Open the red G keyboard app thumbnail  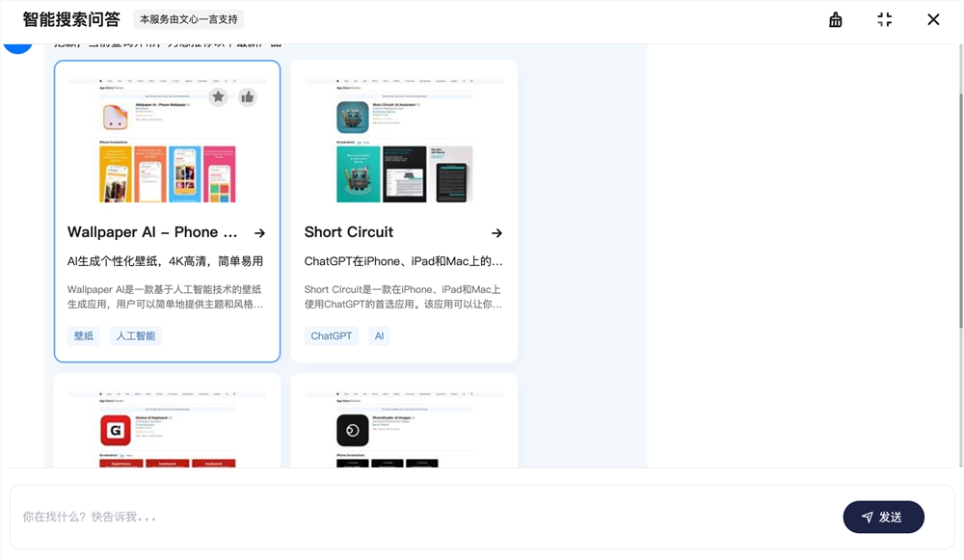click(x=167, y=429)
